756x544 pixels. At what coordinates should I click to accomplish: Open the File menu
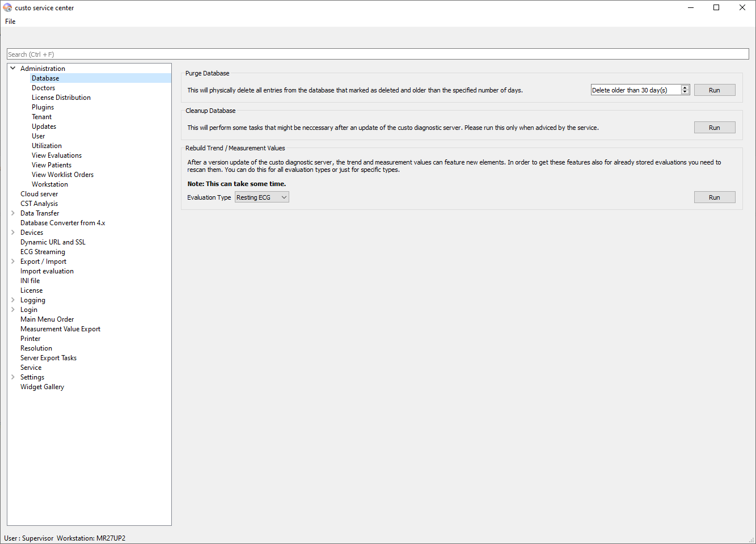point(10,22)
